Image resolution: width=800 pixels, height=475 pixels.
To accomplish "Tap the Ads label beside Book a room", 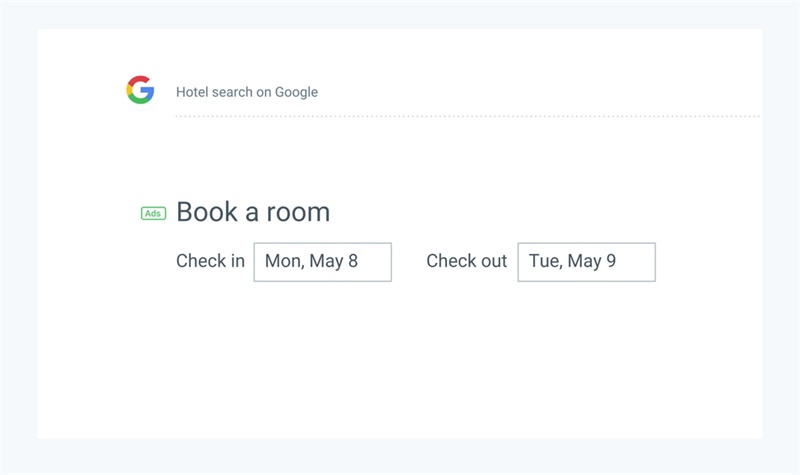I will (153, 213).
